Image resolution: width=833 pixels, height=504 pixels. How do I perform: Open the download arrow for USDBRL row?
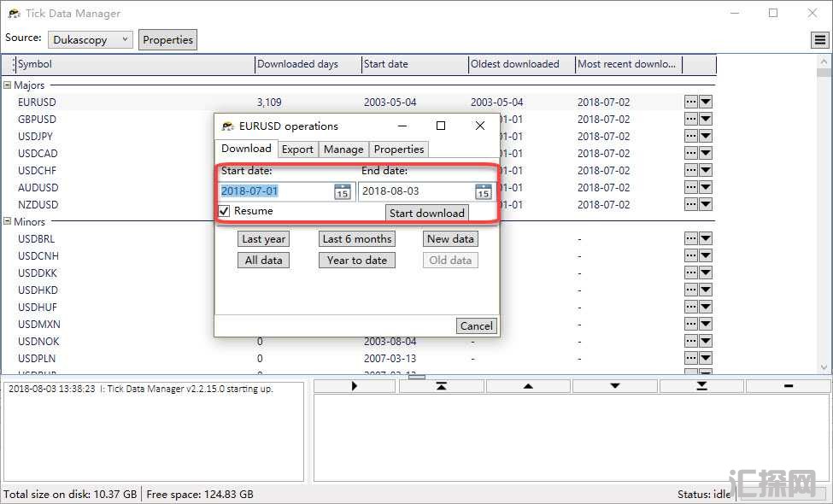click(706, 239)
